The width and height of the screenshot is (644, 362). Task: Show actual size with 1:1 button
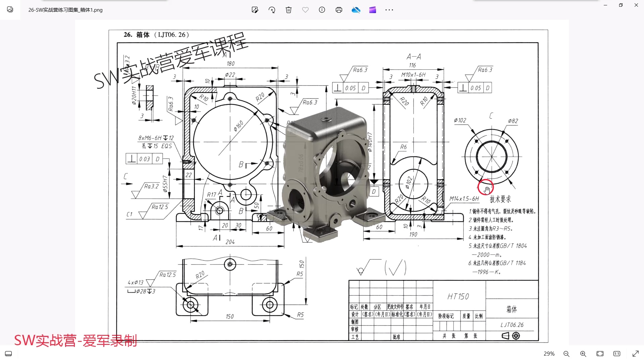coord(617,354)
